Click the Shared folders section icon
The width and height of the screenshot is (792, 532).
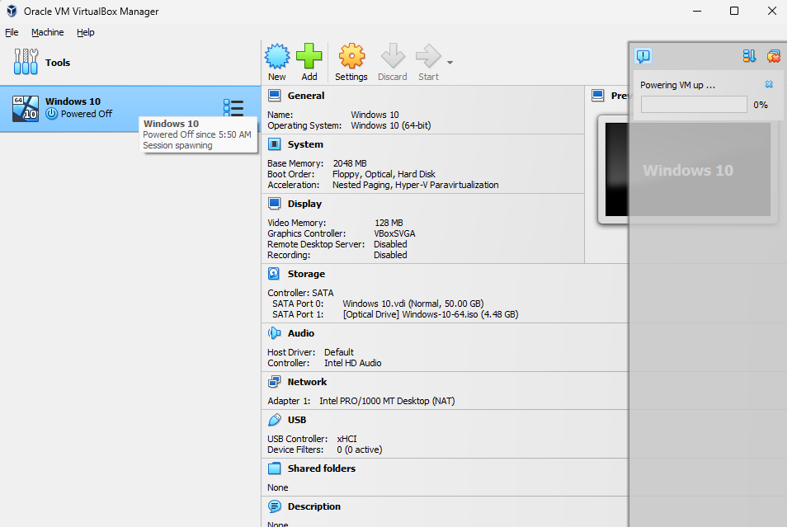pyautogui.click(x=274, y=468)
